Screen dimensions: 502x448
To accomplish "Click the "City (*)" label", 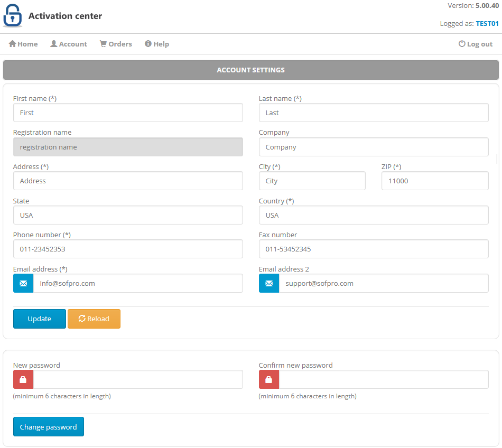I will 269,167.
